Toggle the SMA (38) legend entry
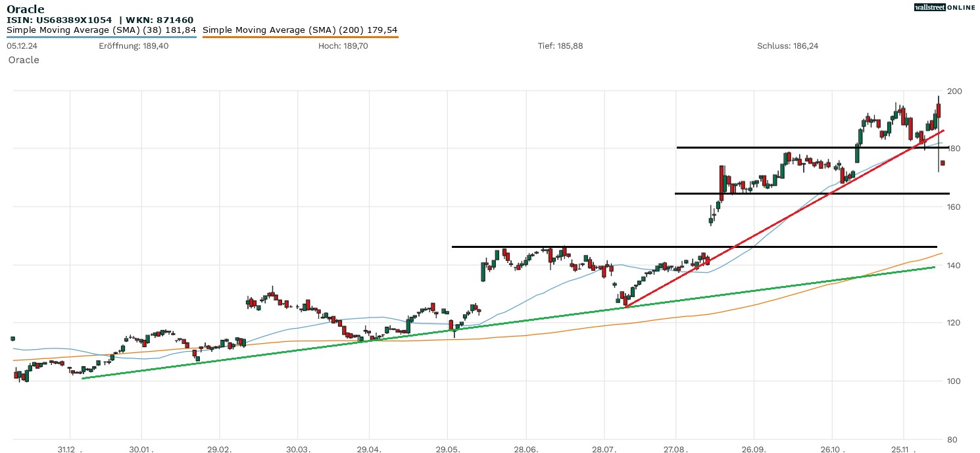The height and width of the screenshot is (453, 980). 102,30
